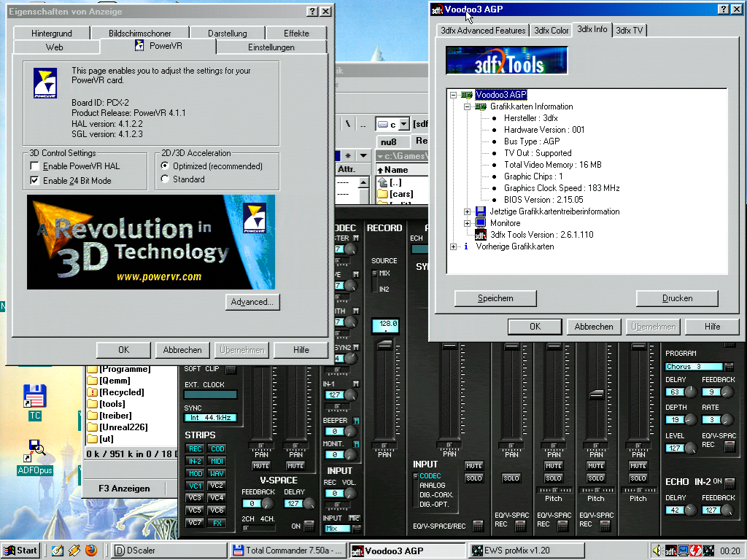Click Hilfe in Voodoo3 AGP dialog
The width and height of the screenshot is (747, 560).
(x=712, y=327)
